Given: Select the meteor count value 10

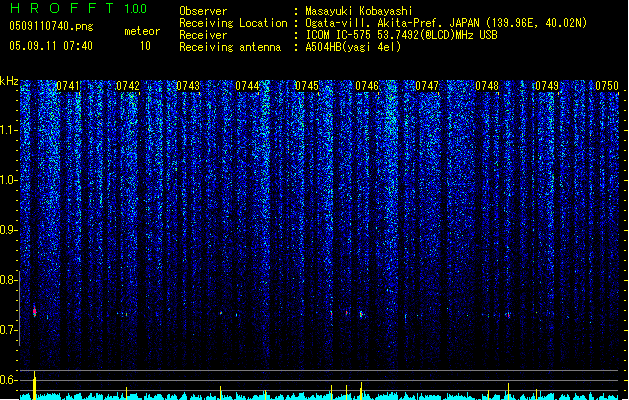Looking at the screenshot, I should tap(145, 46).
